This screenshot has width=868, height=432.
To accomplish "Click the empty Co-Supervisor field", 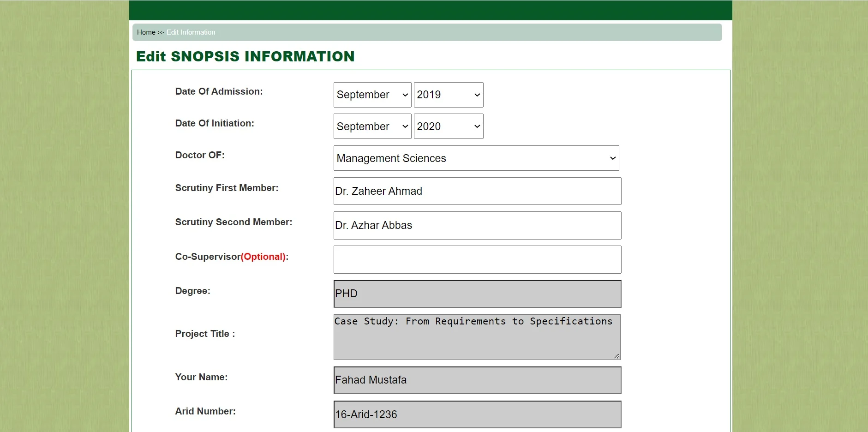I will pos(477,259).
